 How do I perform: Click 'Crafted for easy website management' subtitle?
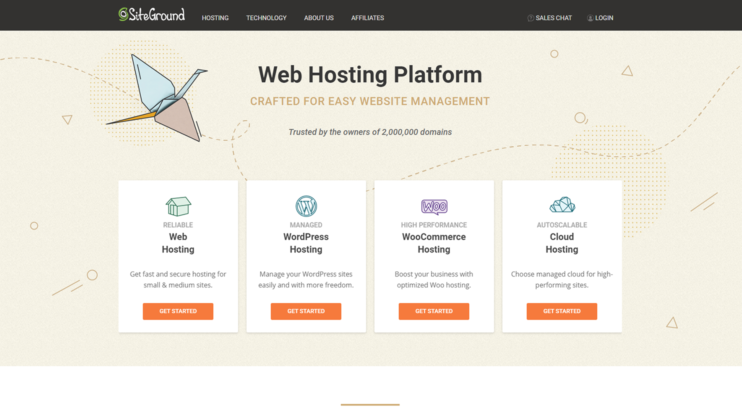coord(370,101)
